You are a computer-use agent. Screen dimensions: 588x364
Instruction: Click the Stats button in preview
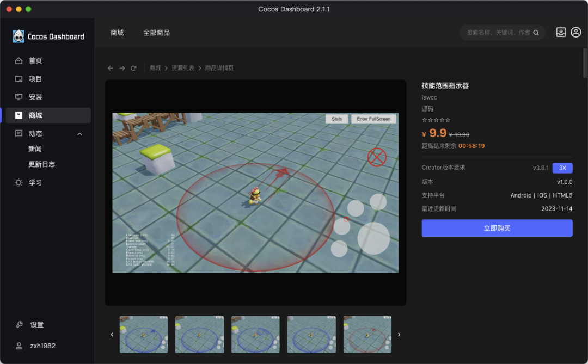337,119
